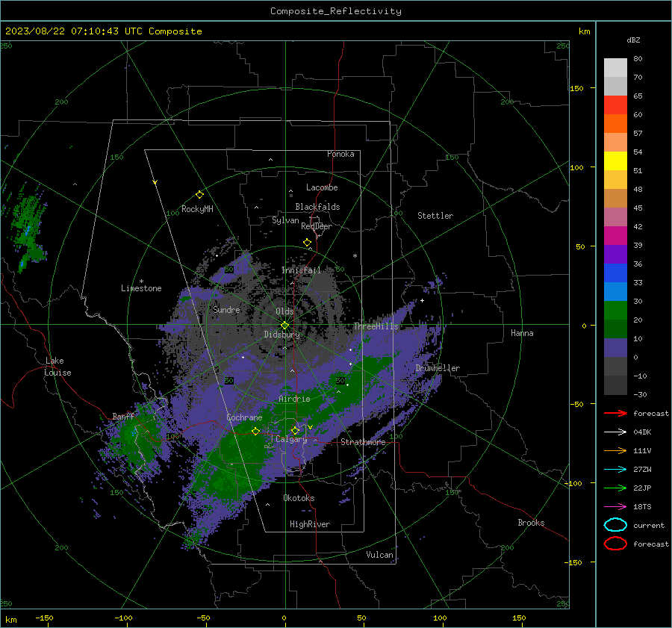The height and width of the screenshot is (628, 672).
Task: Click the green 22JP arrow icon
Action: click(615, 488)
